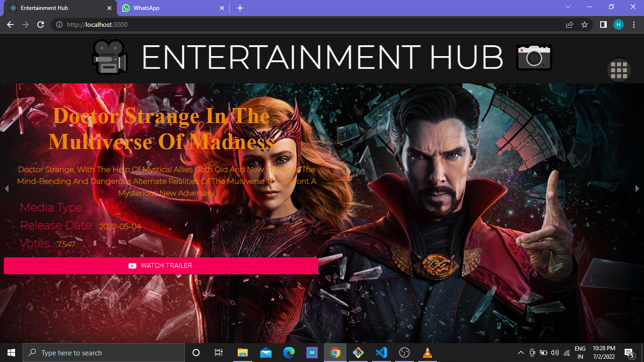Click the Watch Trailer button
This screenshot has width=644, height=362.
pos(161,265)
